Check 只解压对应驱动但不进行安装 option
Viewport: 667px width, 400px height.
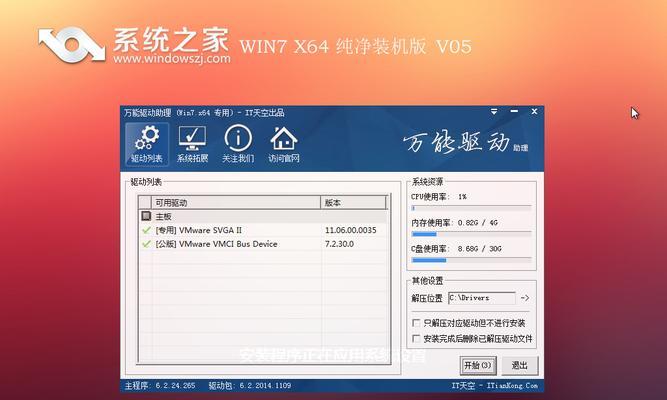[416, 323]
